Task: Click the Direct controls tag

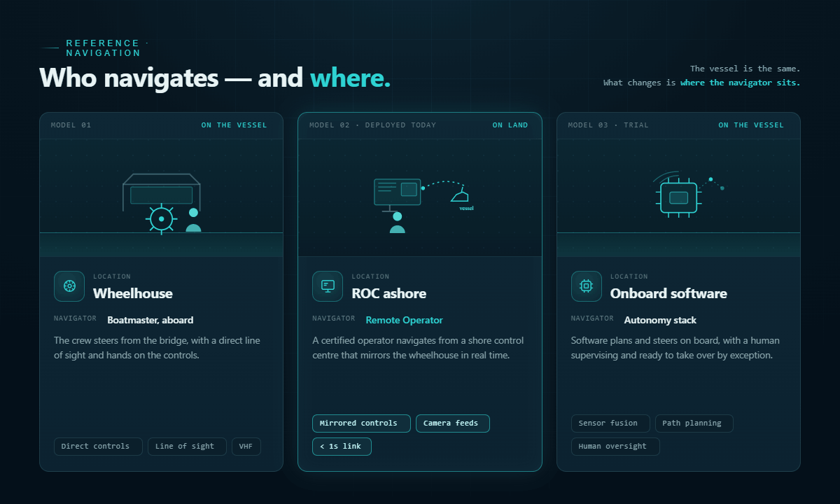Action: click(98, 447)
